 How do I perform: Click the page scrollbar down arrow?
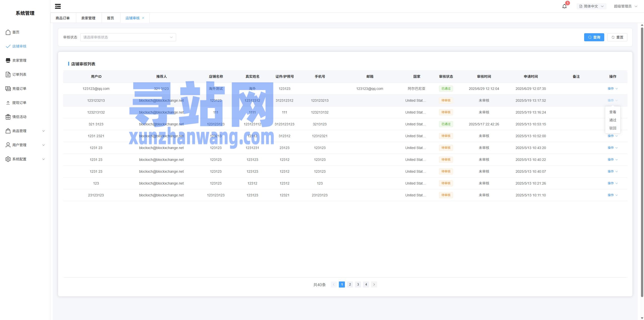pyautogui.click(x=642, y=318)
